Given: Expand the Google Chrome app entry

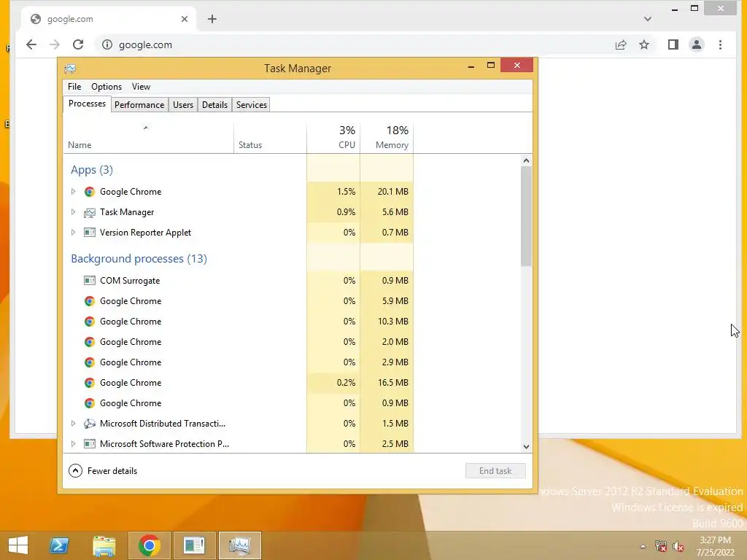Looking at the screenshot, I should (x=73, y=192).
